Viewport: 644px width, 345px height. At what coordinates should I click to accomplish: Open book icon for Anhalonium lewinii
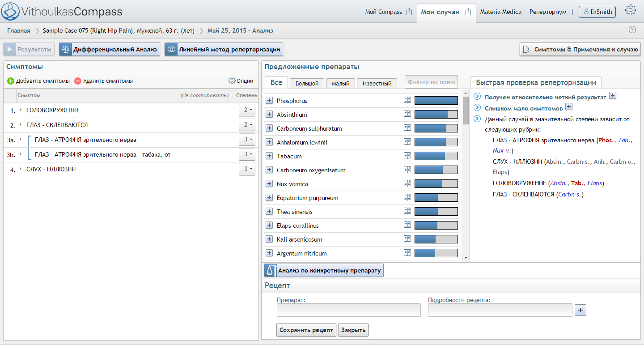407,142
